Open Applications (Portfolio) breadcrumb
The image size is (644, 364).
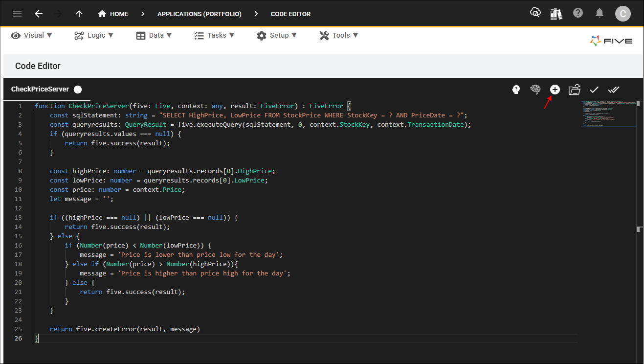(200, 14)
